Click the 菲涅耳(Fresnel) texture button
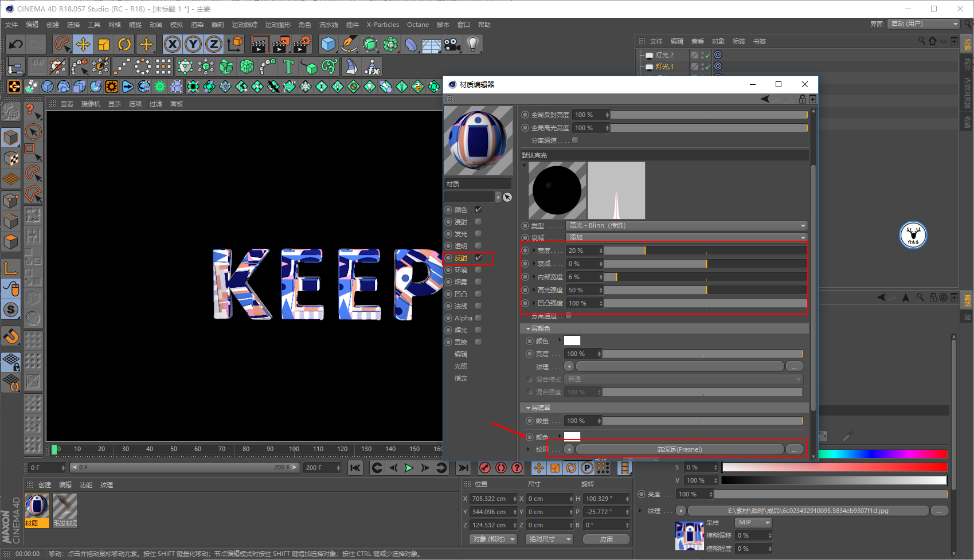974x560 pixels. pyautogui.click(x=679, y=449)
